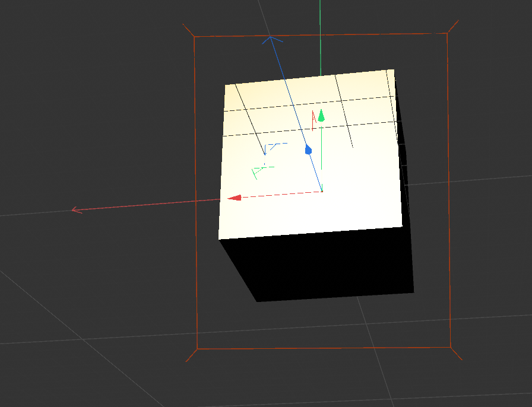Click top-right corner of the orange bounding box
Screen dimensions: 532x407
coord(446,33)
